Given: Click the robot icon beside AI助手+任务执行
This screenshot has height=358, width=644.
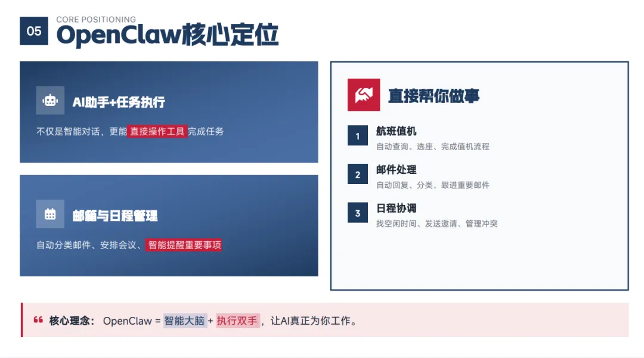Looking at the screenshot, I should (50, 101).
